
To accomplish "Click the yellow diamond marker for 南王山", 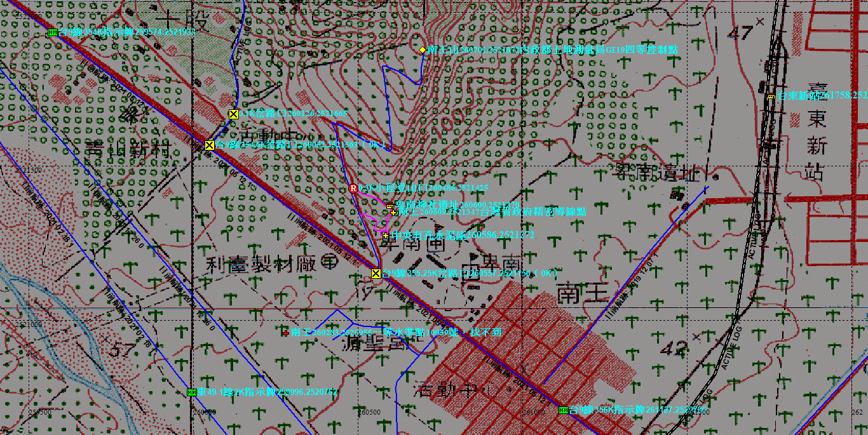I will click(422, 50).
